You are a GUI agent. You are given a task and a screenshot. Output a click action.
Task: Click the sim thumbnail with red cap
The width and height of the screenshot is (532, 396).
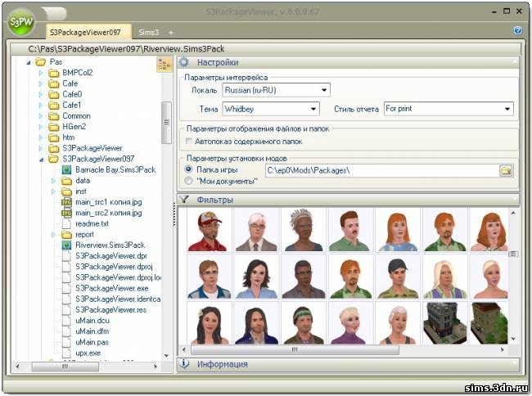209,229
